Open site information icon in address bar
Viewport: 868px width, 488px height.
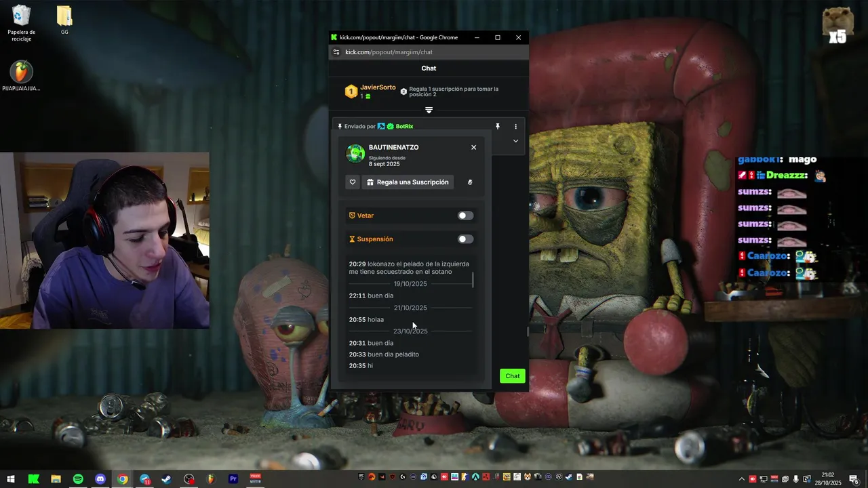(336, 52)
